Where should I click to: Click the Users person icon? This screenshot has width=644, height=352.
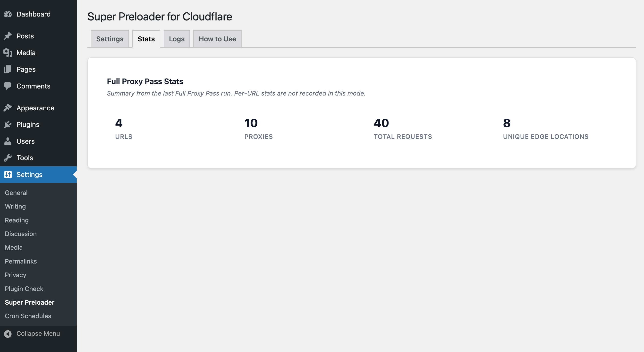coord(8,141)
